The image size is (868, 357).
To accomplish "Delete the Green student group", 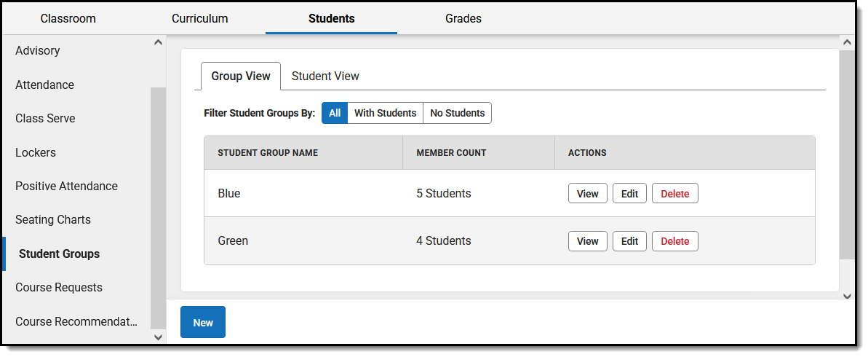I will pos(674,241).
